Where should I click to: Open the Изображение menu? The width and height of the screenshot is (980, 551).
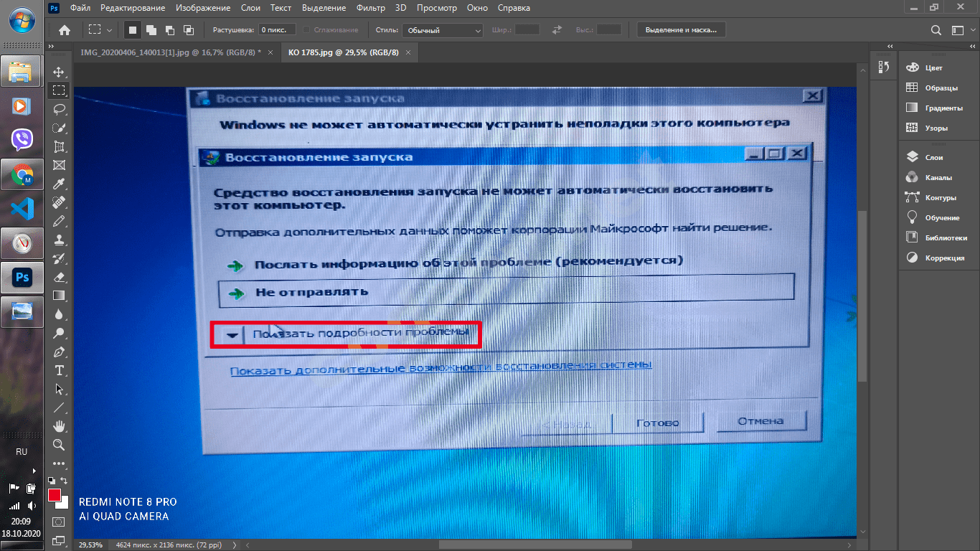click(204, 8)
